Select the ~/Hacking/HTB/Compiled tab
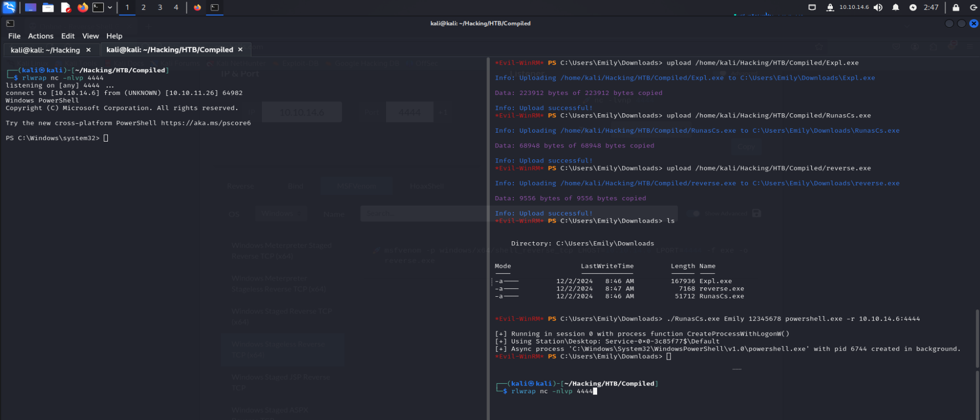 (169, 49)
